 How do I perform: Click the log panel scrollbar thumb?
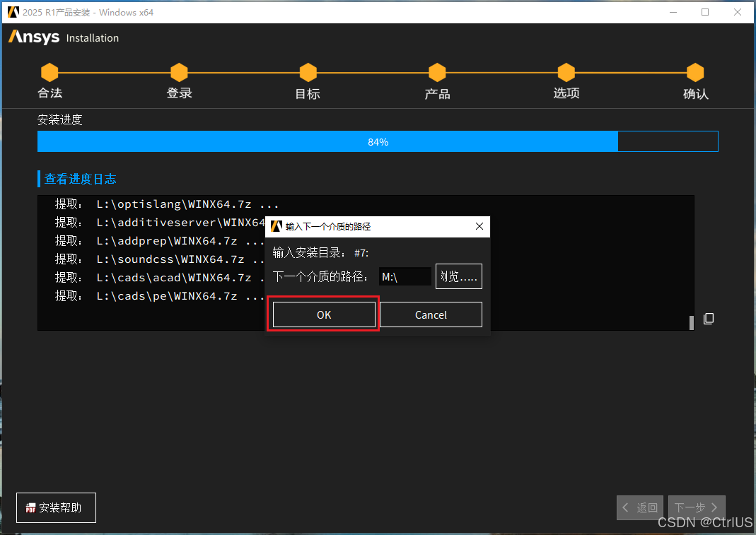pyautogui.click(x=692, y=322)
